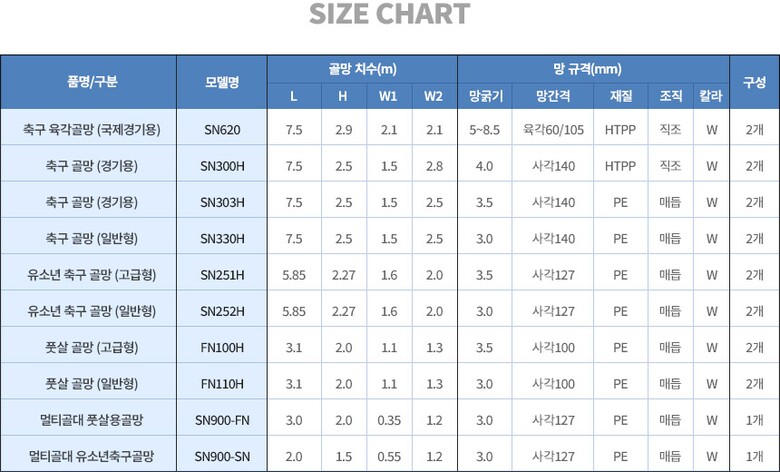This screenshot has height=472, width=780.
Task: Select the 칼라 sub-header
Action: coord(711,97)
